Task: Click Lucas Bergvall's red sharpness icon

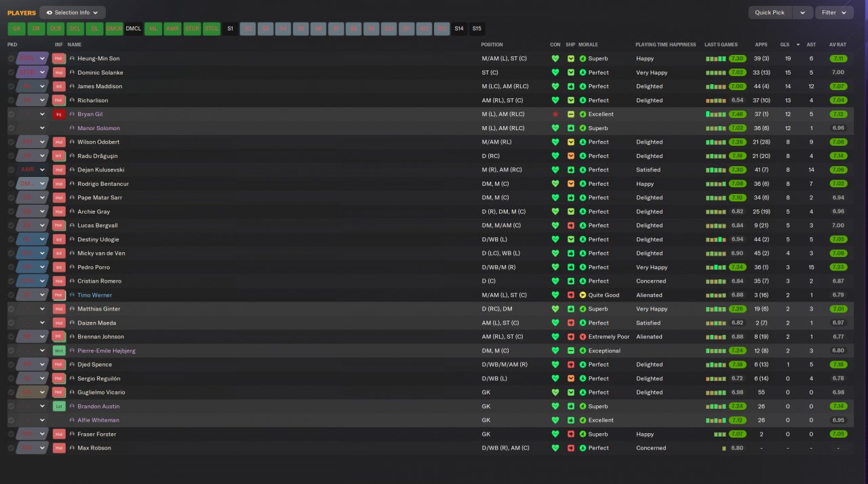Action: pos(571,225)
